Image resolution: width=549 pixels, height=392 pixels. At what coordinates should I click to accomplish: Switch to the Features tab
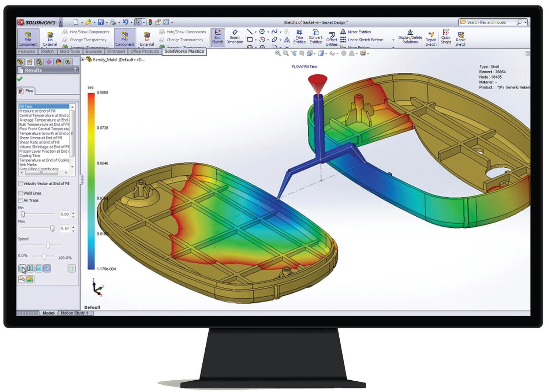(26, 52)
